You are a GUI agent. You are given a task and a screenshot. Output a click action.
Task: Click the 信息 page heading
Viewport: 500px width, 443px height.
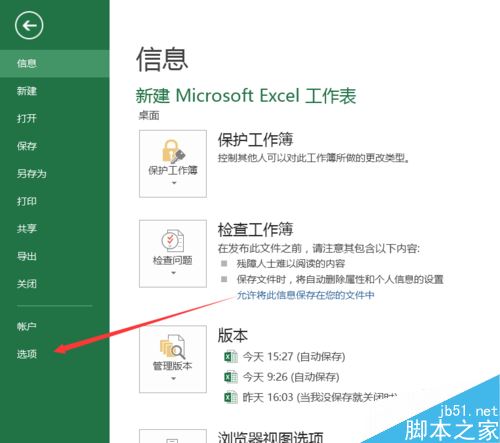pos(162,59)
